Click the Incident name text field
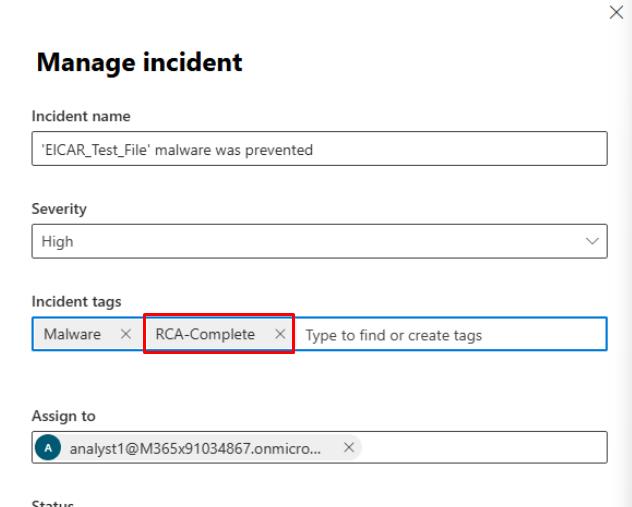Viewport: 632px width, 507px height. [320, 150]
